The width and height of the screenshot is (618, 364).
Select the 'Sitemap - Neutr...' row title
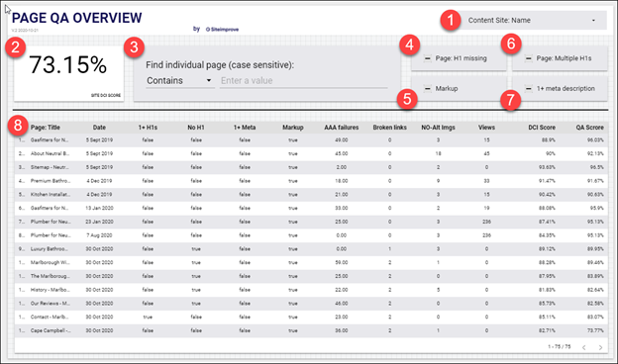(50, 167)
